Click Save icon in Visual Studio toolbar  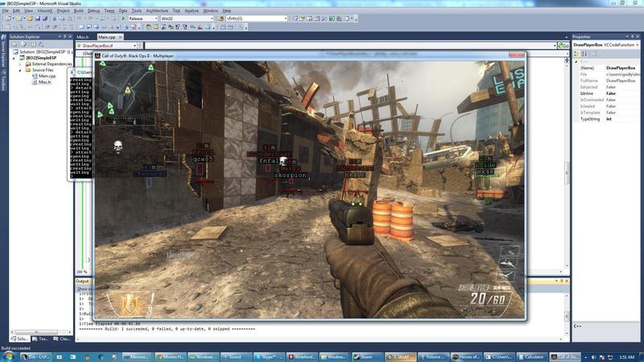pyautogui.click(x=37, y=19)
